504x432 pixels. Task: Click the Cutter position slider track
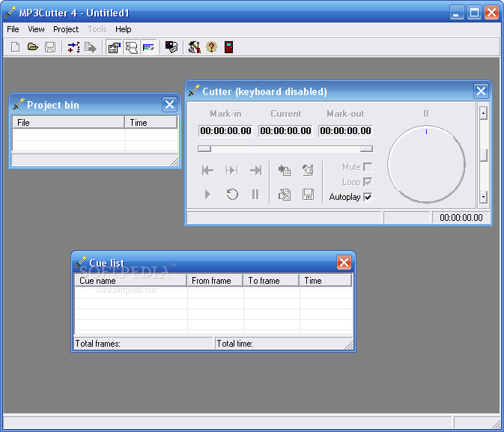click(x=285, y=148)
